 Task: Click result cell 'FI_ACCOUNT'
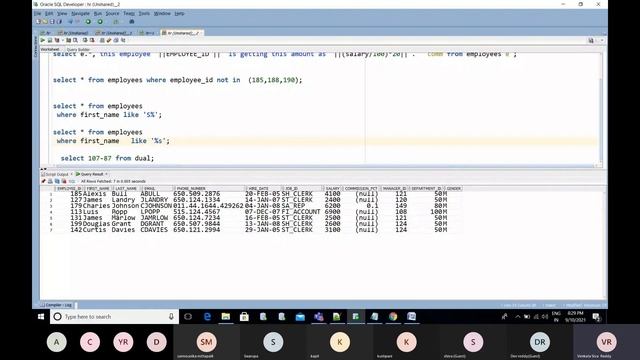click(x=301, y=212)
